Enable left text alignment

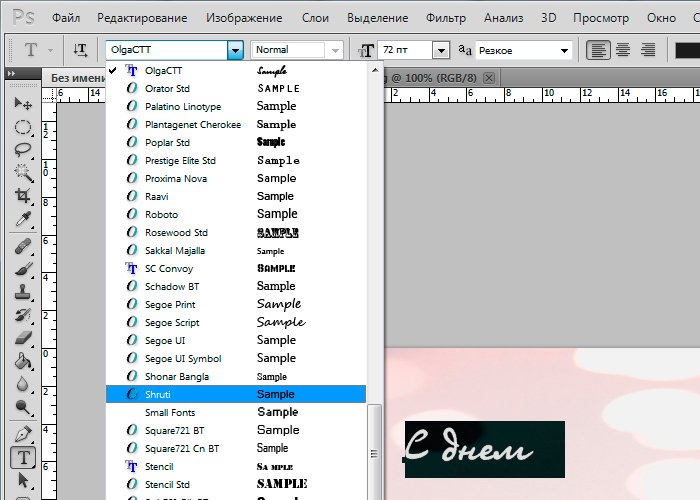[x=597, y=50]
